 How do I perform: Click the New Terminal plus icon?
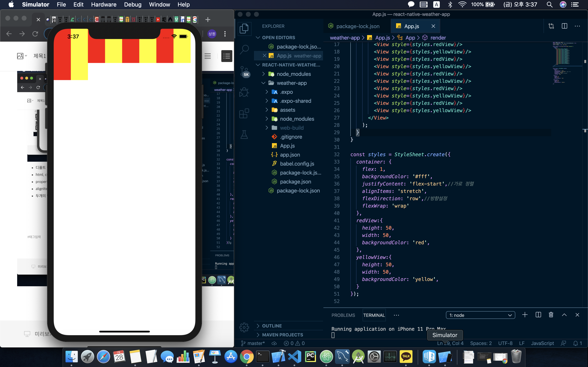tap(525, 315)
